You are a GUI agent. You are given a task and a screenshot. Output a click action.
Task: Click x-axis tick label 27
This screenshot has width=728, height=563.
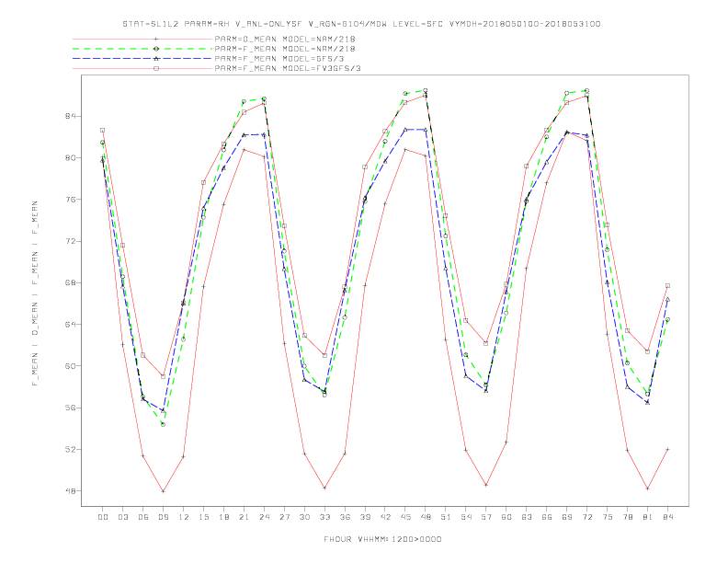(284, 517)
